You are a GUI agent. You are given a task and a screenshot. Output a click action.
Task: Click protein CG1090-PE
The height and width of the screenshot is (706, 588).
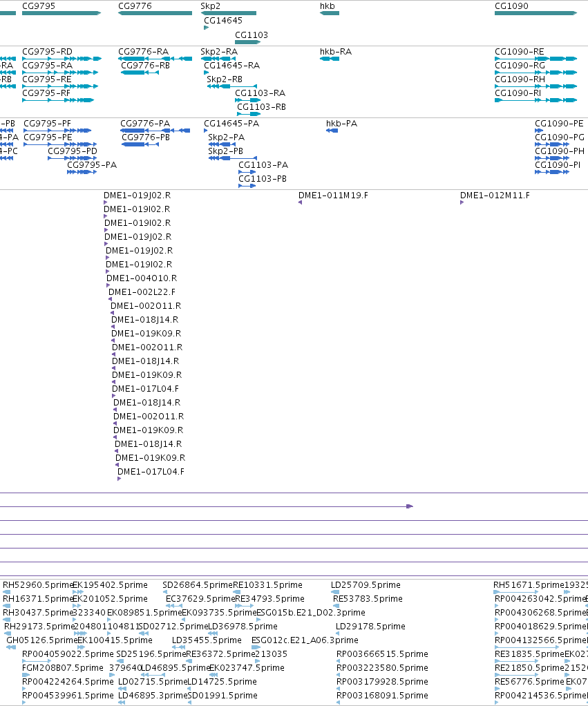[559, 124]
